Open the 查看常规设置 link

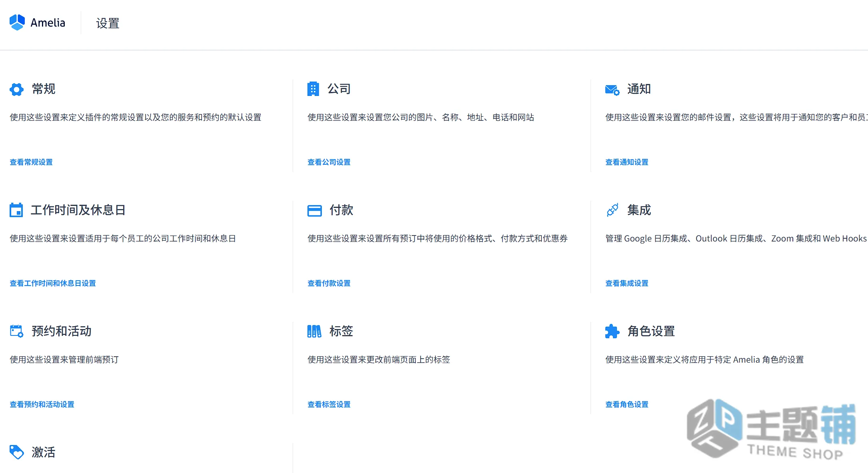[x=31, y=162]
